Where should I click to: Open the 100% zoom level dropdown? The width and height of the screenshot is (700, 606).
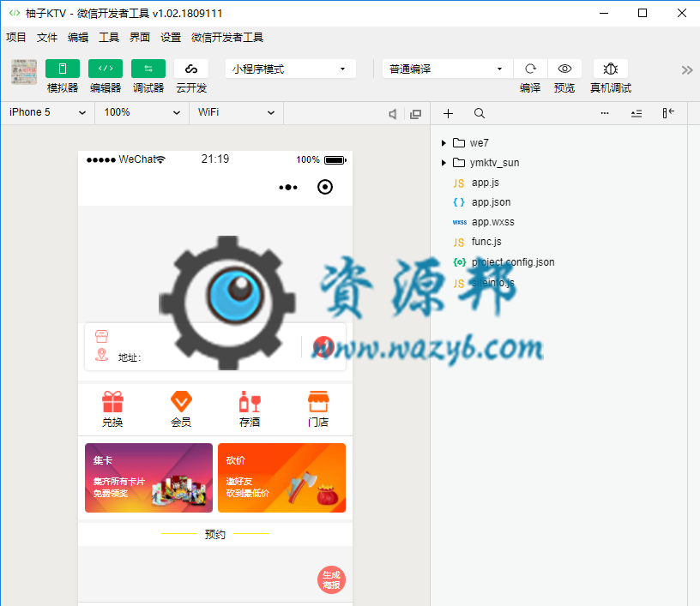[x=142, y=112]
